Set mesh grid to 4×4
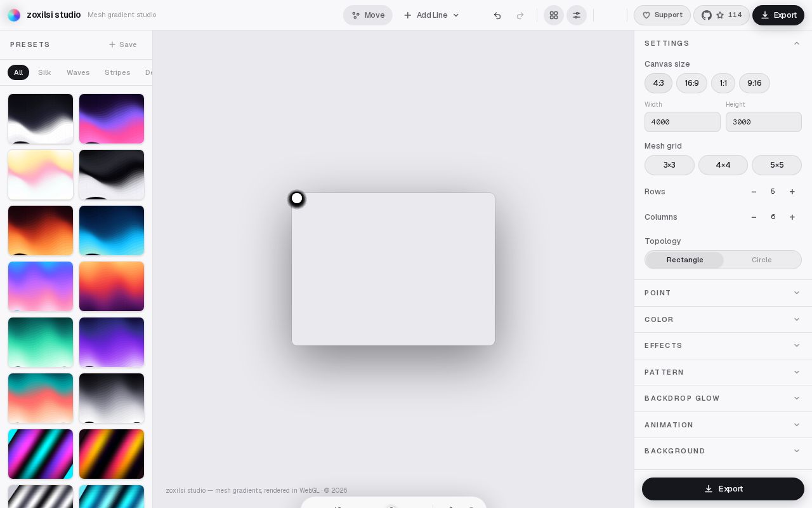This screenshot has height=508, width=812. (x=723, y=165)
